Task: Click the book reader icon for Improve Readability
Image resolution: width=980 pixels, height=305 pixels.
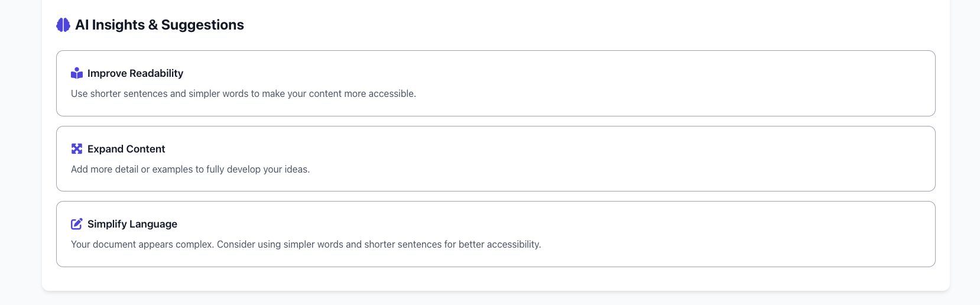Action: pyautogui.click(x=77, y=73)
